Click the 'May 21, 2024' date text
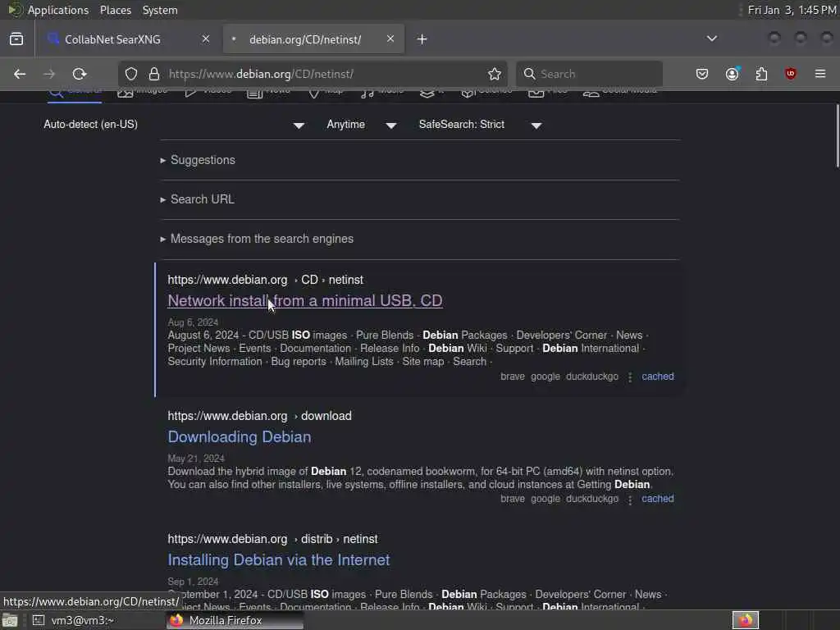 click(196, 459)
